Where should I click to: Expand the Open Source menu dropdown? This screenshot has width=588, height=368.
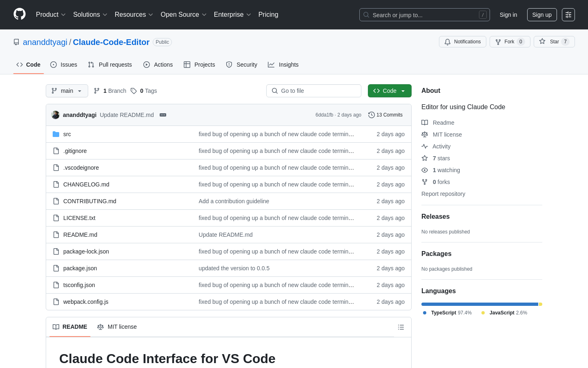point(184,15)
